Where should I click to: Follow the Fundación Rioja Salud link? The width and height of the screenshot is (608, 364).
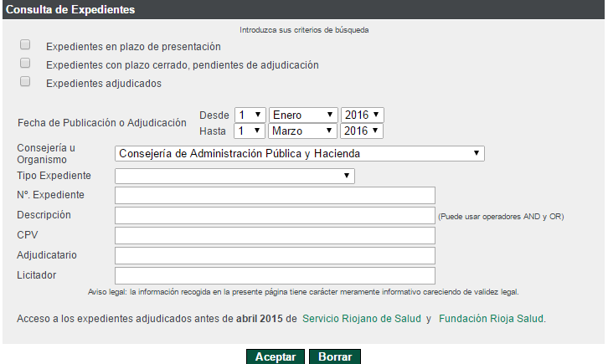point(491,319)
